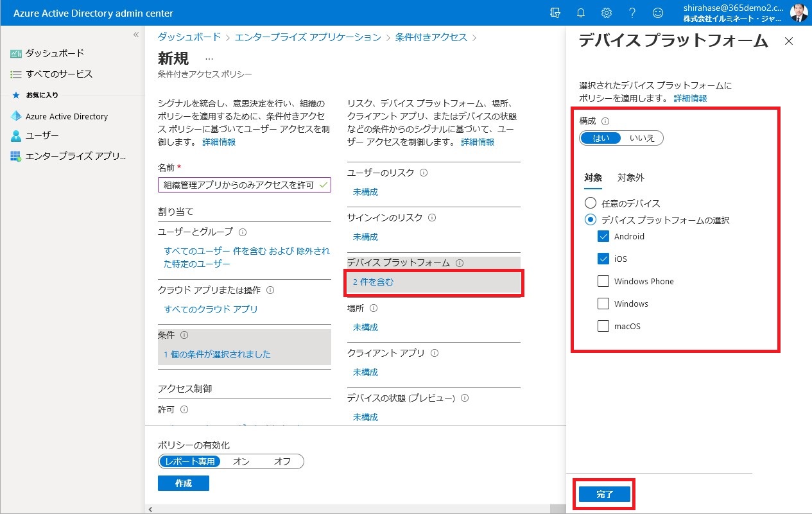Open ユーザー in the left sidebar

coord(42,136)
